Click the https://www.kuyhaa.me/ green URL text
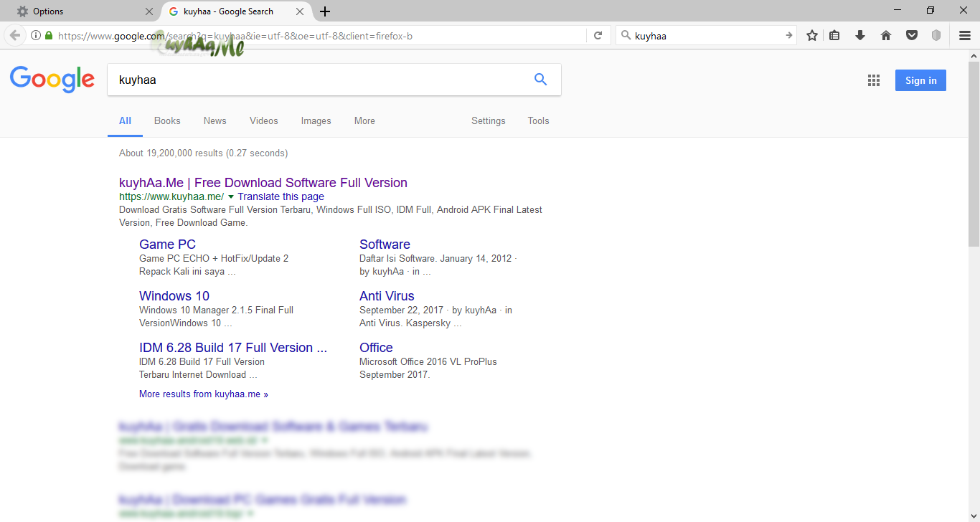Image resolution: width=980 pixels, height=522 pixels. point(171,196)
